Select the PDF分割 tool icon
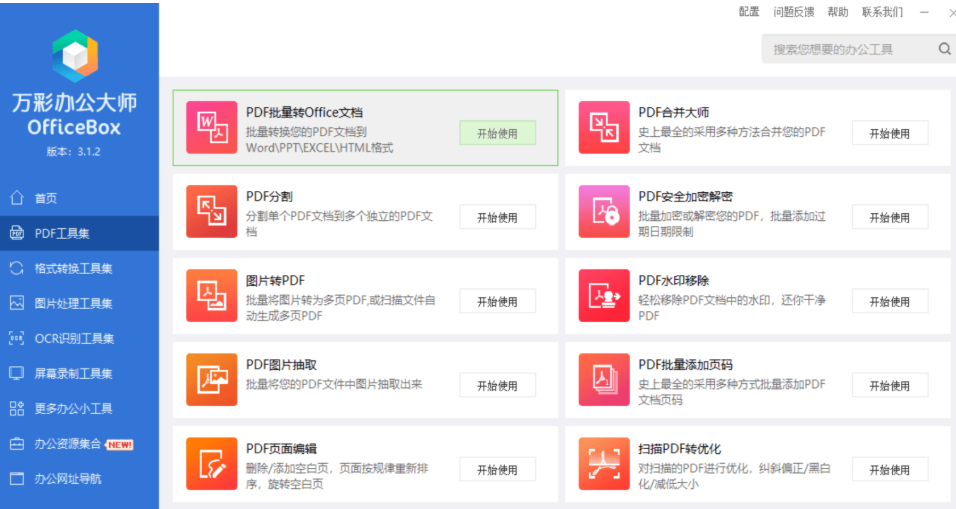This screenshot has width=956, height=509. [x=212, y=212]
